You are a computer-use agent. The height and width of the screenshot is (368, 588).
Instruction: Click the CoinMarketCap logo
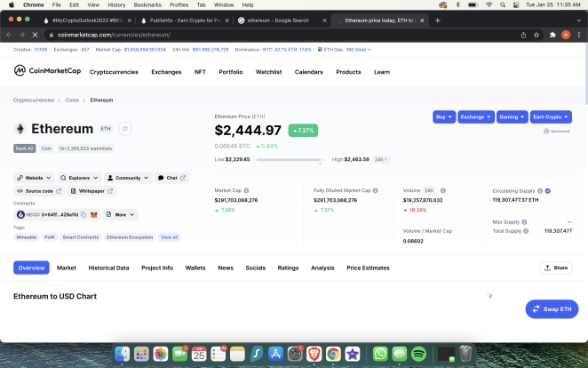pos(47,70)
